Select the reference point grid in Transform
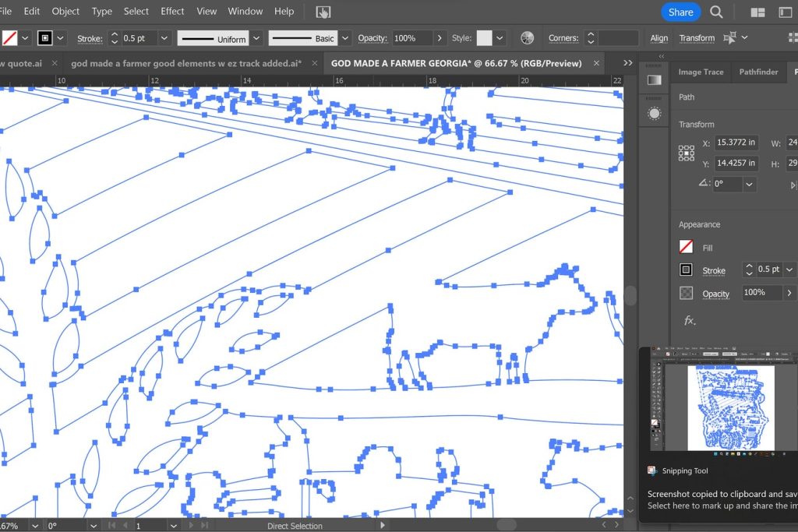Screen dimensions: 798x532 (687, 153)
